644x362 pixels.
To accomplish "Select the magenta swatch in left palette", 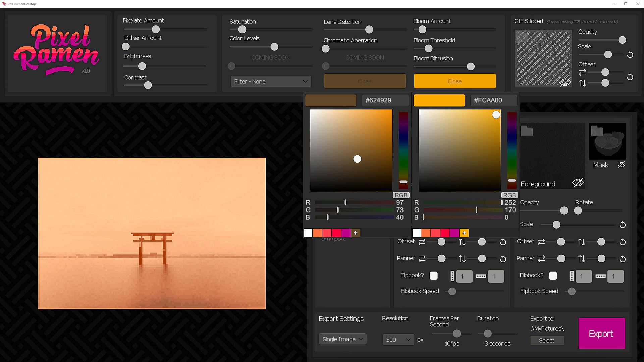I will click(346, 233).
